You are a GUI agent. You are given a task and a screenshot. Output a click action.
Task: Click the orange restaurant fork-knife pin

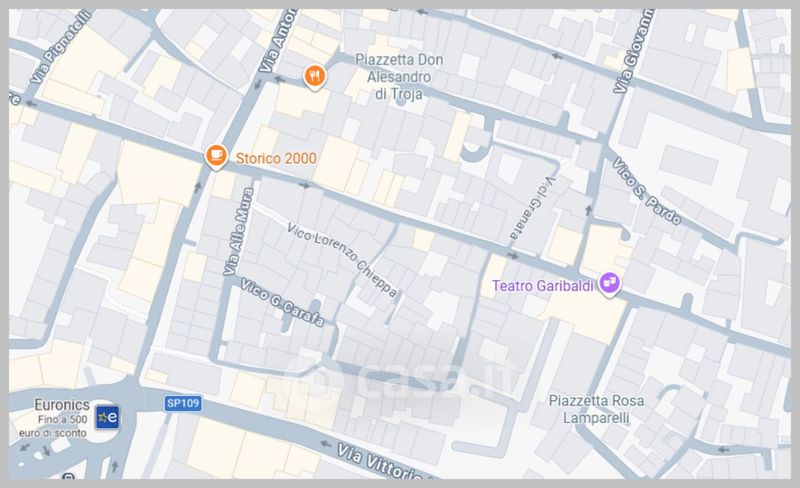point(315,77)
